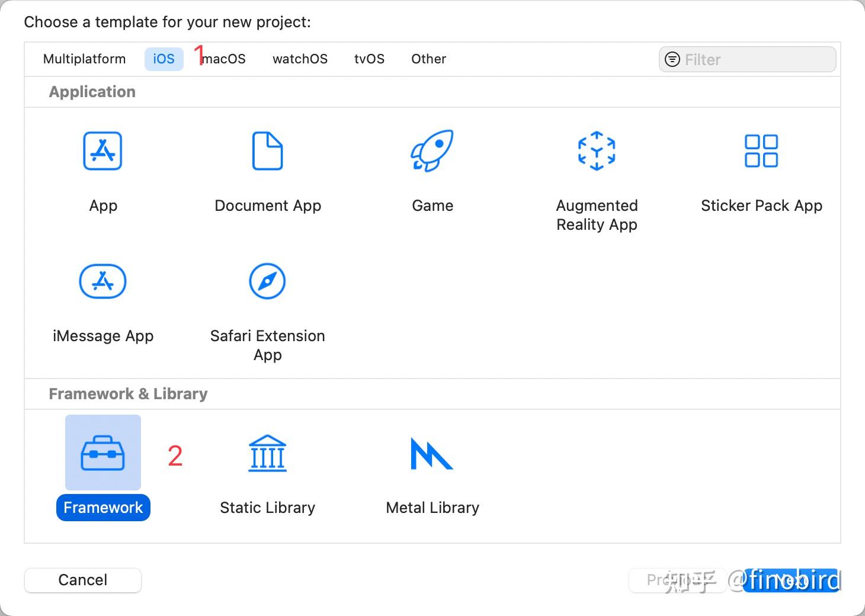The height and width of the screenshot is (616, 865).
Task: Click the "Safari Extension App" label
Action: pos(267,345)
